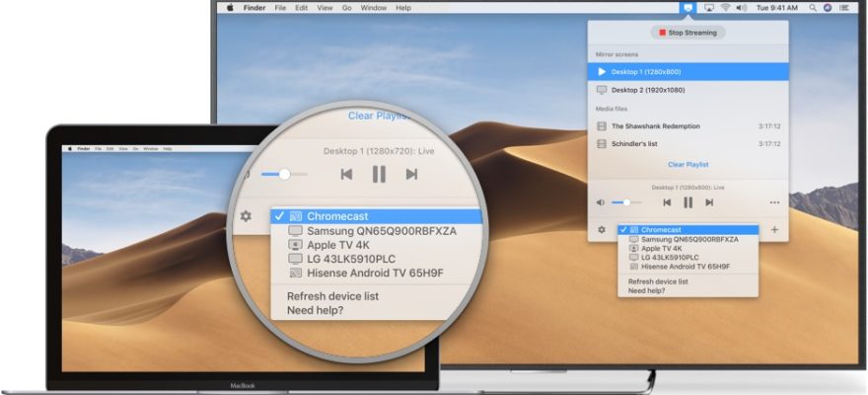Open the View menu on the TV menu bar
The image size is (868, 395).
coord(325,8)
